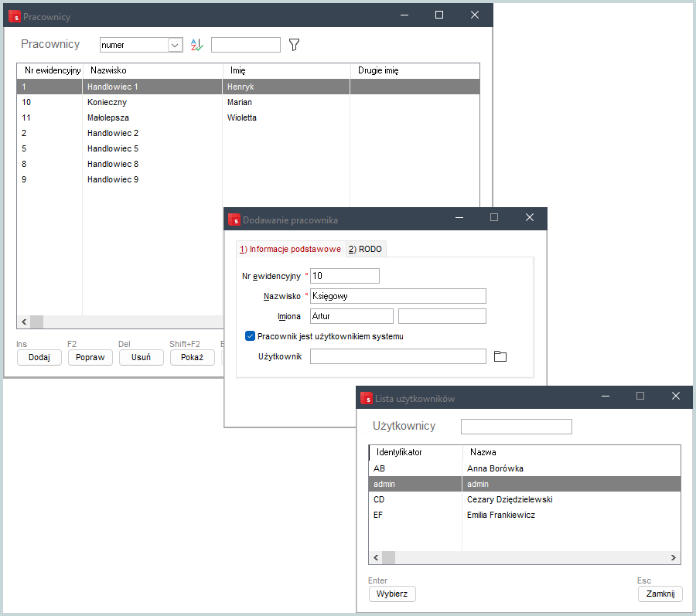Select employee row 'Małolepsza'
The width and height of the screenshot is (696, 616).
(248, 117)
